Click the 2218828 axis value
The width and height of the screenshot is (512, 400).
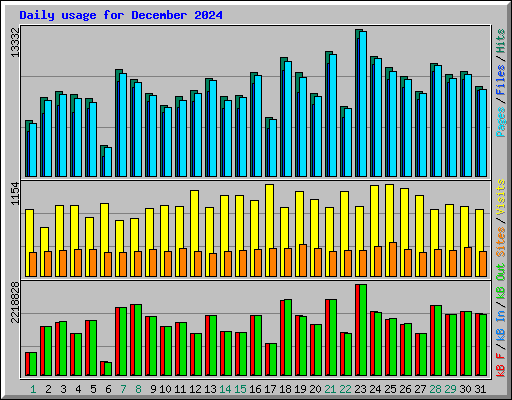pyautogui.click(x=15, y=302)
